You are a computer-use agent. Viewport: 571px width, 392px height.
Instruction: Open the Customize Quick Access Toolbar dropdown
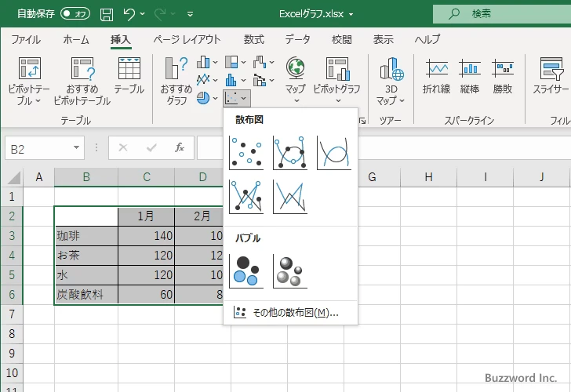pyautogui.click(x=190, y=14)
